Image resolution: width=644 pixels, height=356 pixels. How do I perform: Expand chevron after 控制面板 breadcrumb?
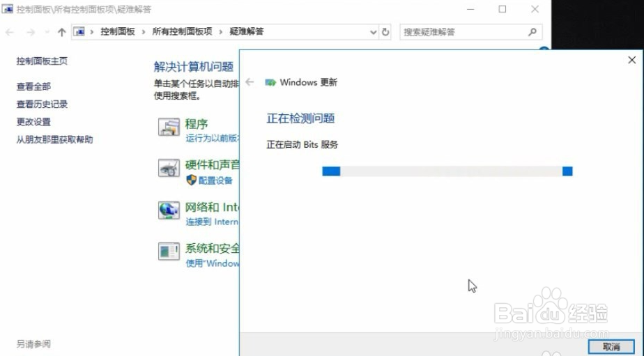tap(144, 32)
